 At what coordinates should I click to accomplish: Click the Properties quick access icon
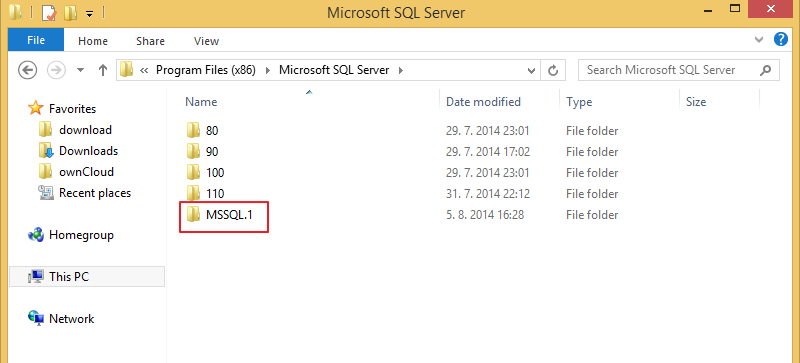point(48,13)
